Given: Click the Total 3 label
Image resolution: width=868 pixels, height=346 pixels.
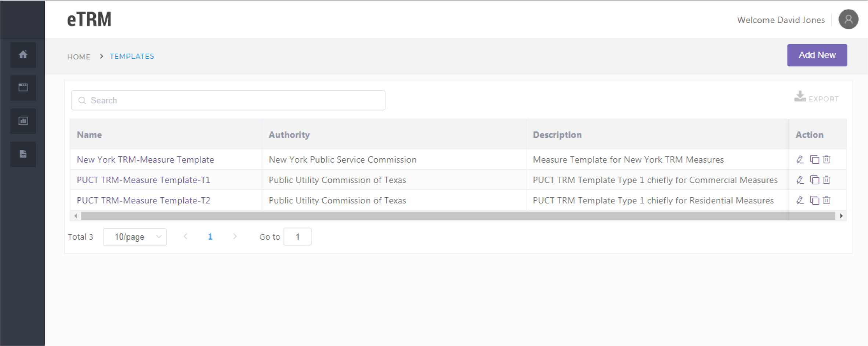Looking at the screenshot, I should pos(80,237).
